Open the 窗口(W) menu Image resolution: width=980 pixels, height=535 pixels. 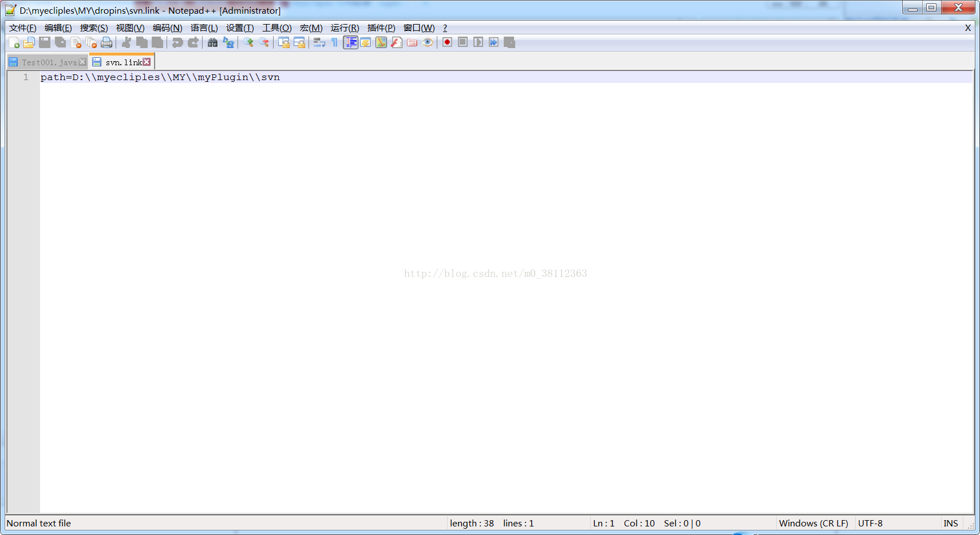[419, 28]
